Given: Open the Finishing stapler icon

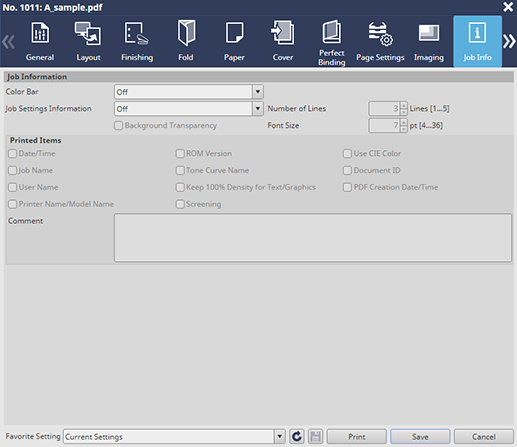Looking at the screenshot, I should coord(137,33).
